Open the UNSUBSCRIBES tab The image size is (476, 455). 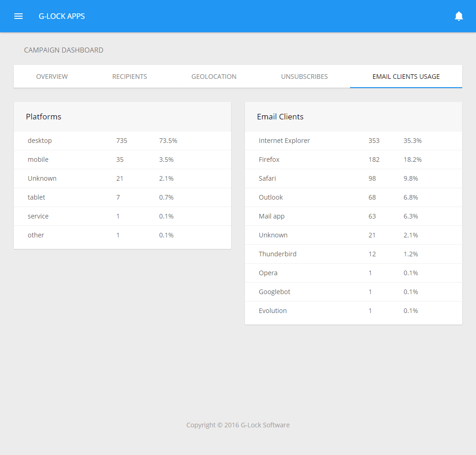[304, 77]
